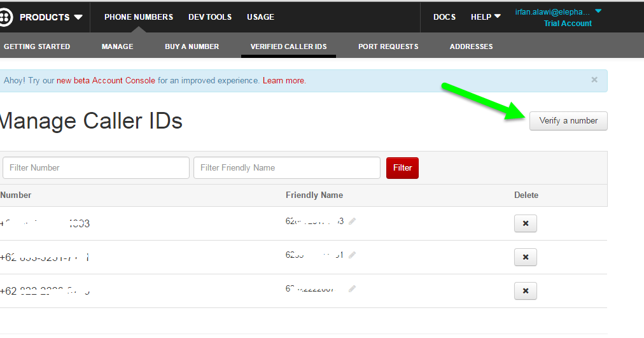Edit friendly name in first row

(352, 222)
